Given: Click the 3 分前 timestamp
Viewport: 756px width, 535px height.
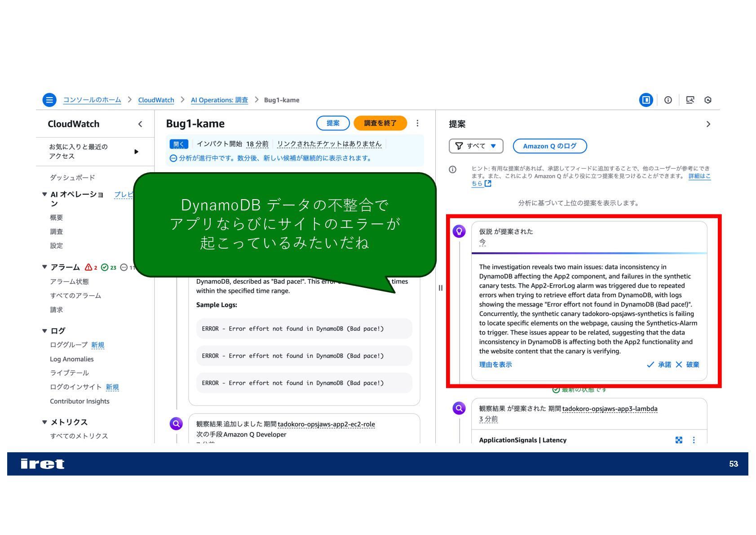Looking at the screenshot, I should pyautogui.click(x=488, y=419).
